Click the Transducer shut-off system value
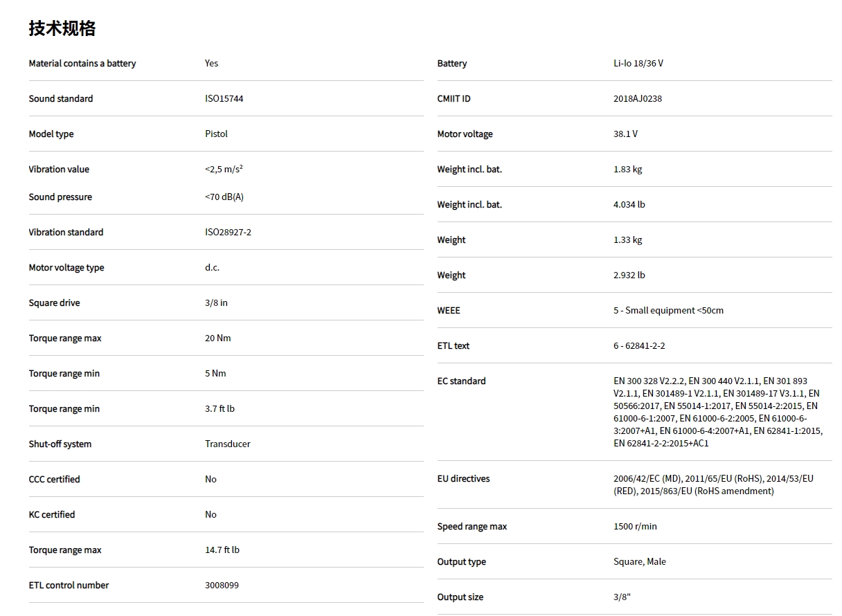 click(x=227, y=444)
